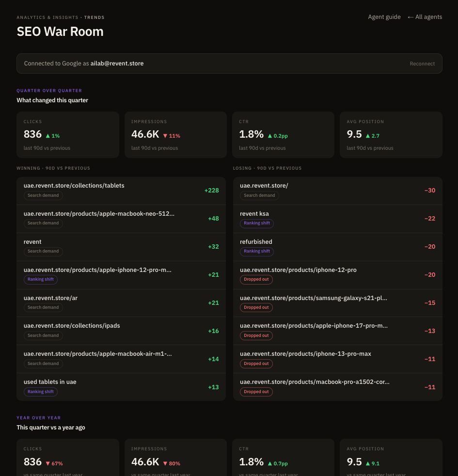Click the red down arrow beside 80% impressions
Screen dimensions: 458x476
[x=165, y=463]
